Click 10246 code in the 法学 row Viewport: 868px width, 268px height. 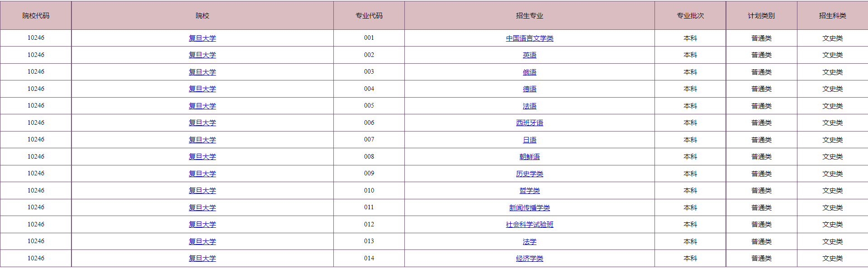point(36,241)
